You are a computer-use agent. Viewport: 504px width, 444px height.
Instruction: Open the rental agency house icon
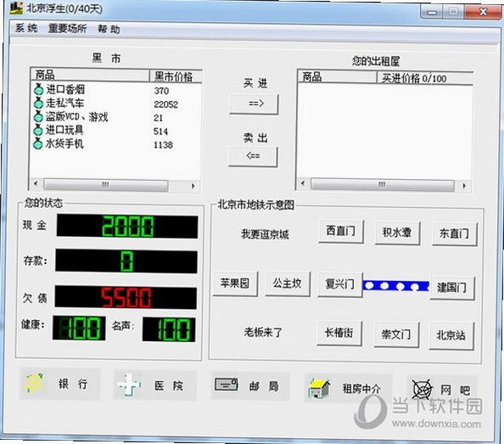319,388
